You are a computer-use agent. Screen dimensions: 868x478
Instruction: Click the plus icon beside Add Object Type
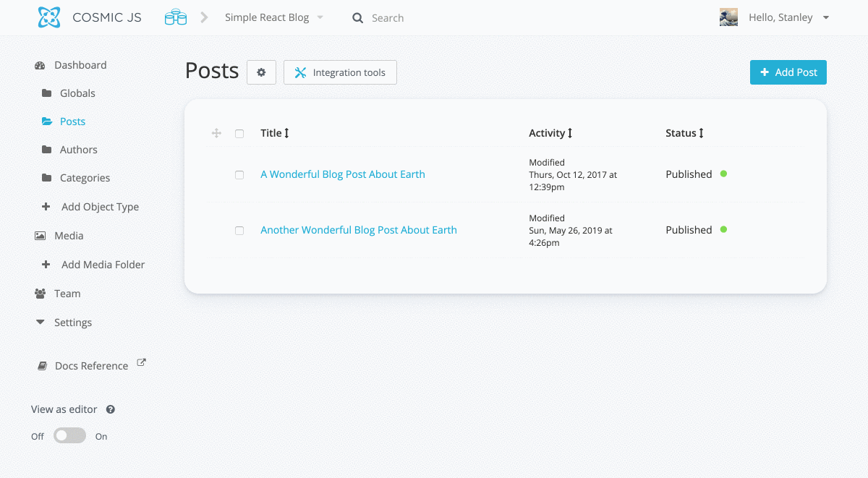pos(46,207)
